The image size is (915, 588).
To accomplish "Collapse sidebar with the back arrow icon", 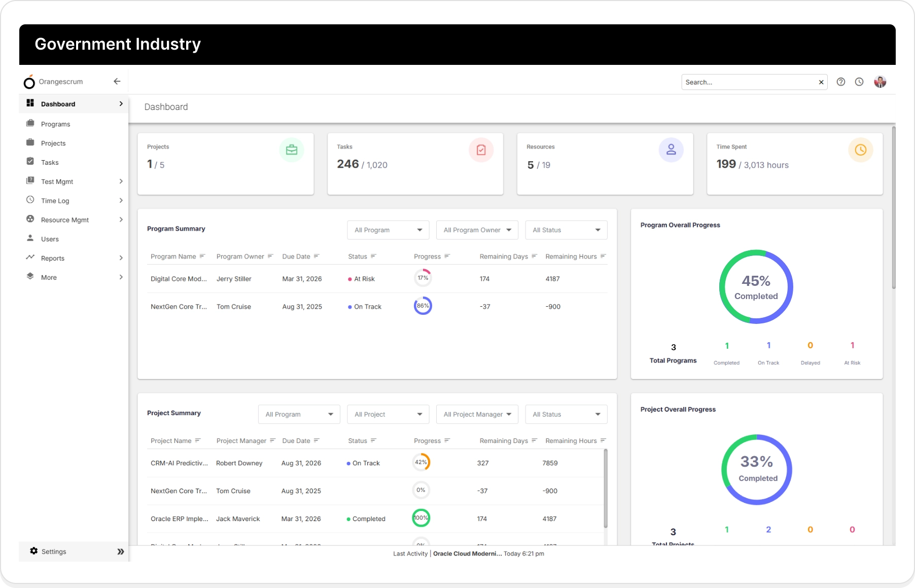I will click(x=117, y=82).
